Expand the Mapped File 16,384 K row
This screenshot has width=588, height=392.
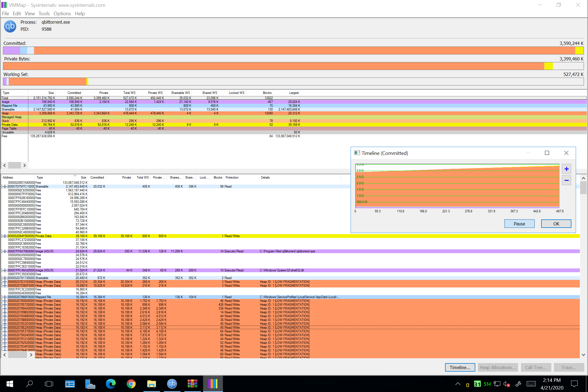5,297
